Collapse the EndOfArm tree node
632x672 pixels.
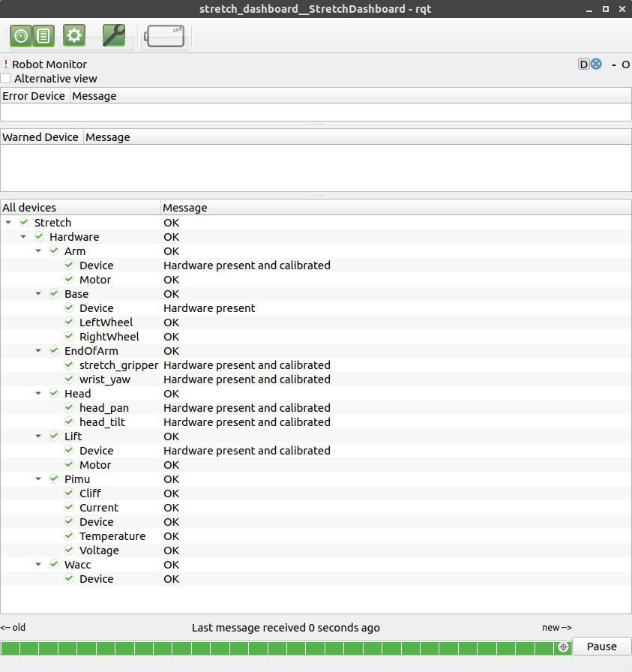[x=38, y=350]
